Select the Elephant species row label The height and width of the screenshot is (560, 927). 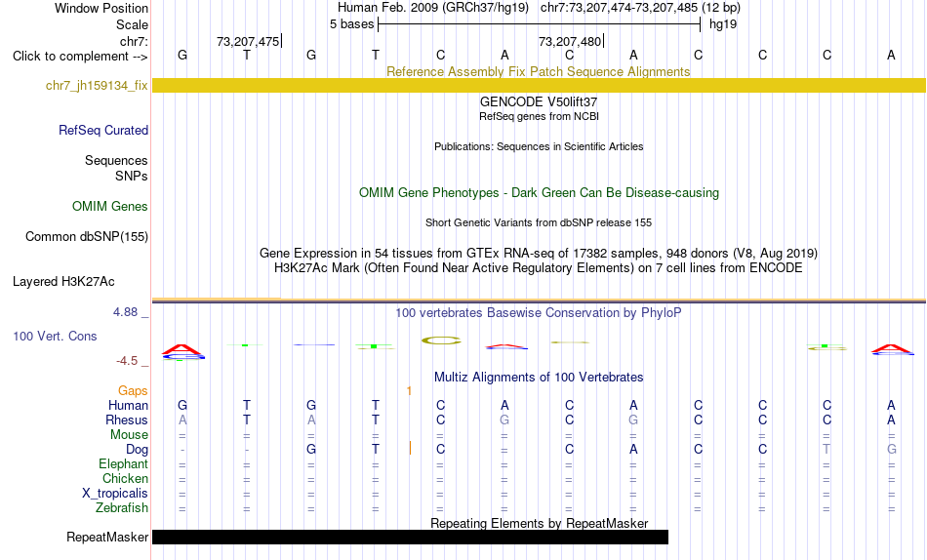click(x=123, y=463)
